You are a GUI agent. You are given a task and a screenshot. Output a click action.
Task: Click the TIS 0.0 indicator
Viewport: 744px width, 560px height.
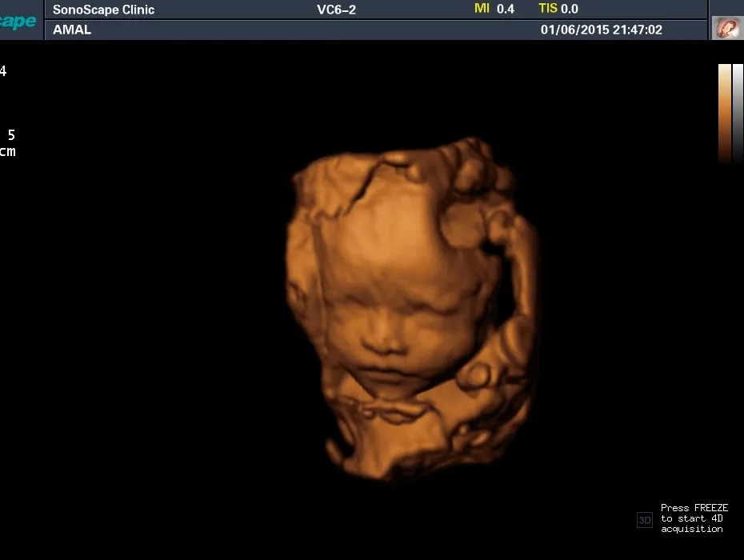pyautogui.click(x=558, y=9)
